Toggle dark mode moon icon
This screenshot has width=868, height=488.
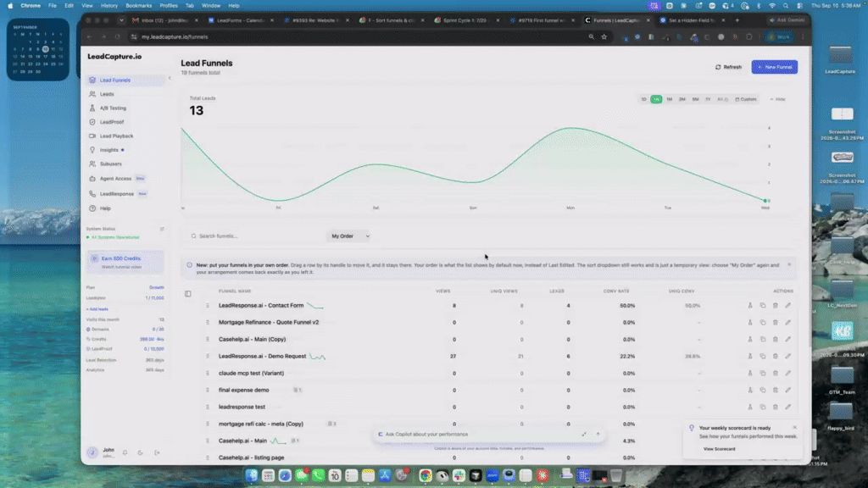click(141, 452)
